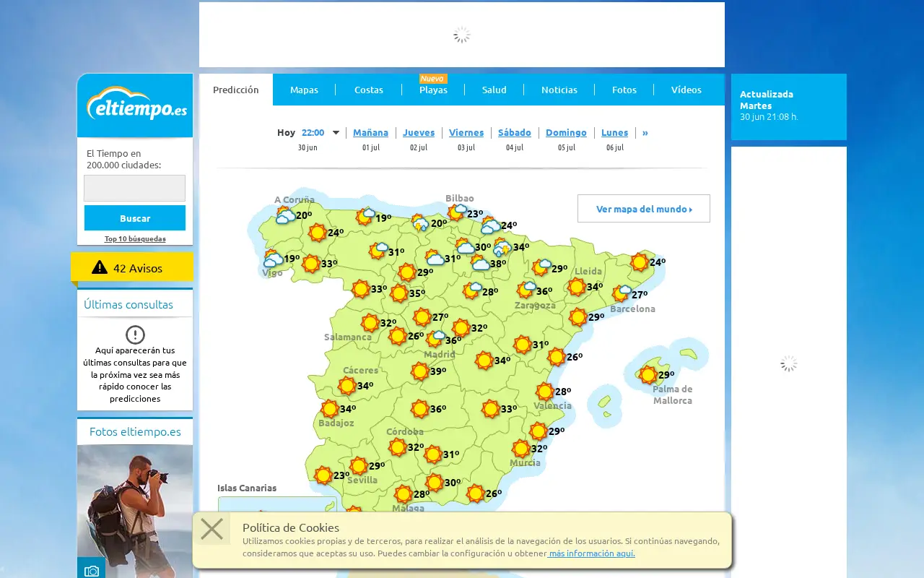The image size is (924, 578).
Task: Click the Buscar search button
Action: pos(135,218)
